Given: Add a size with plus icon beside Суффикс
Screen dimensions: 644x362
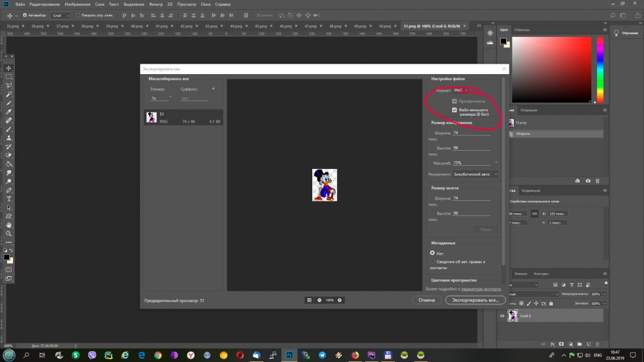Looking at the screenshot, I should tap(213, 88).
